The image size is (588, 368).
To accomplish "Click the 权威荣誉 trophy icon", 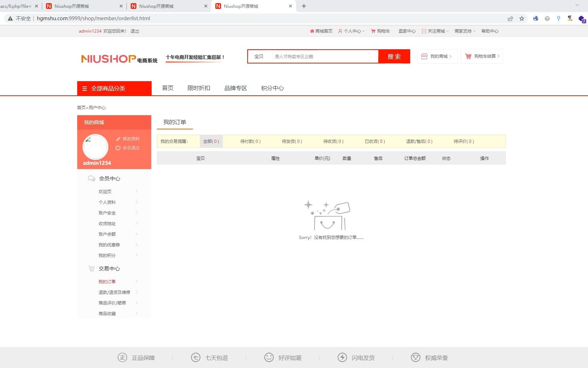I will pos(415,357).
